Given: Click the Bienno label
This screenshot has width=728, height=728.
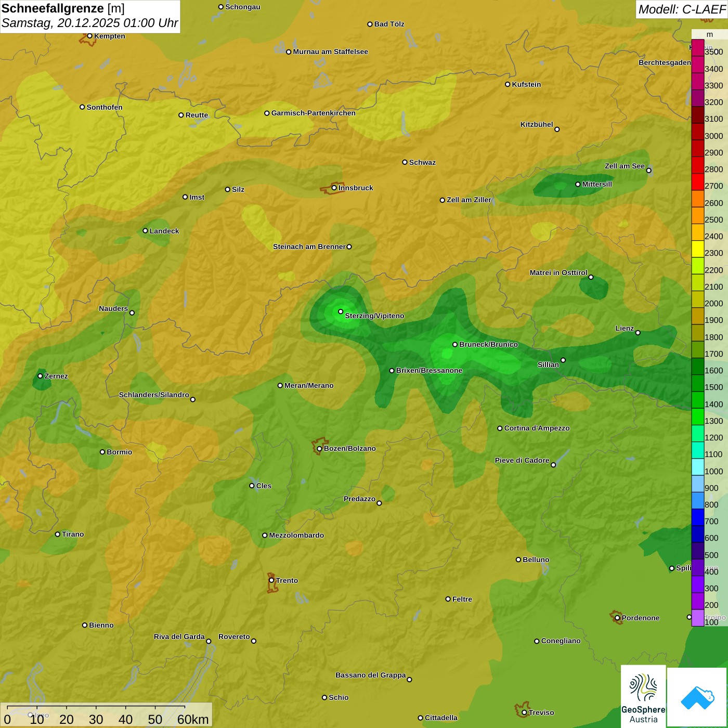Looking at the screenshot, I should pos(101,625).
